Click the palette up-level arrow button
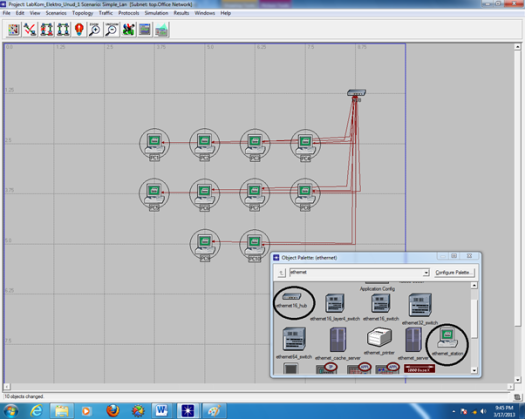The image size is (525, 419). coord(282,273)
